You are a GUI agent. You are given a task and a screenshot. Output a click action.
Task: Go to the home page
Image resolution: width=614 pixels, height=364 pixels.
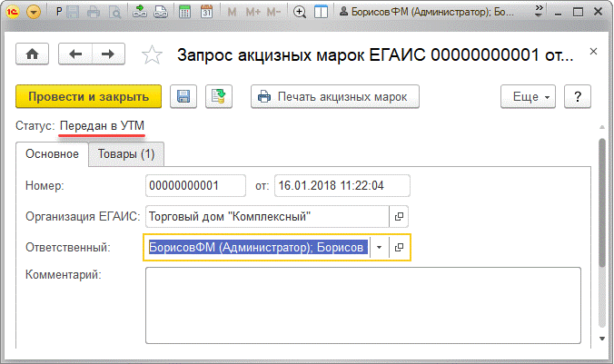[32, 54]
